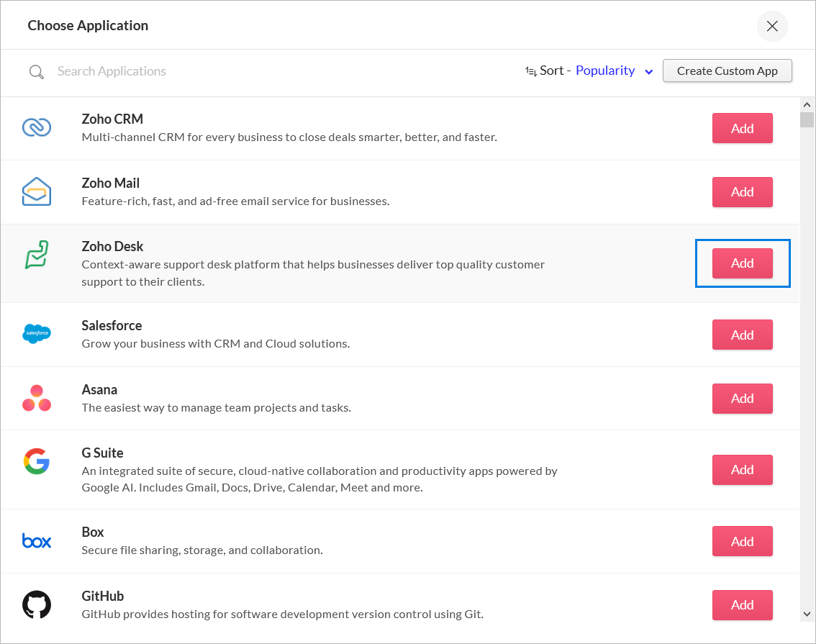Click the GitHub octocat icon

coord(37,604)
